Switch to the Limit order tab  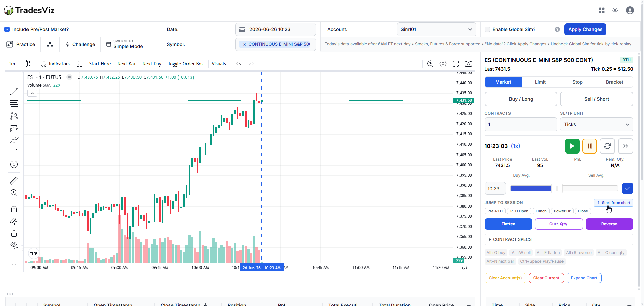tap(540, 82)
